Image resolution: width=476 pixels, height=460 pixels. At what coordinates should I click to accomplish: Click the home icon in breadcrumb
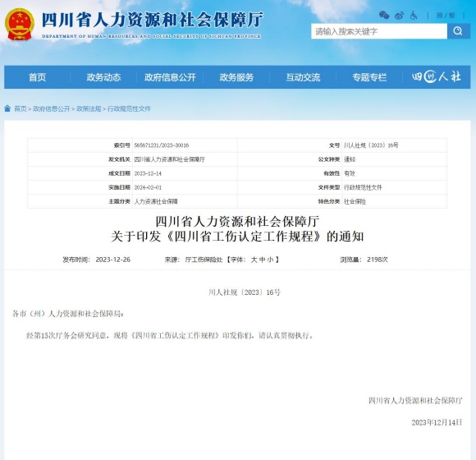pos(7,108)
